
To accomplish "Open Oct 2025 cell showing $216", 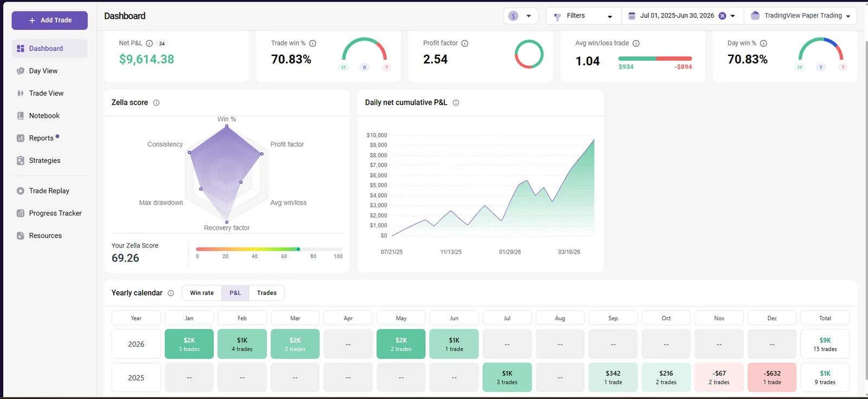I will pos(666,377).
